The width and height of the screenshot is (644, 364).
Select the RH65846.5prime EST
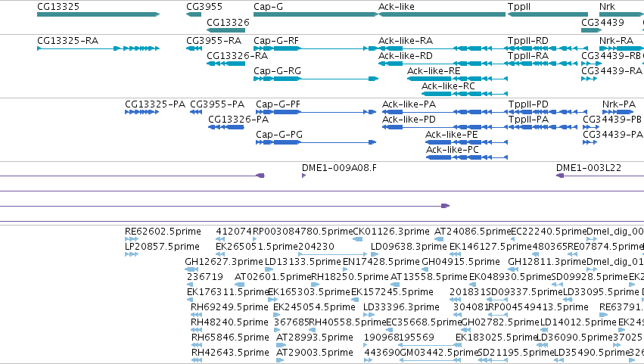(x=196, y=346)
